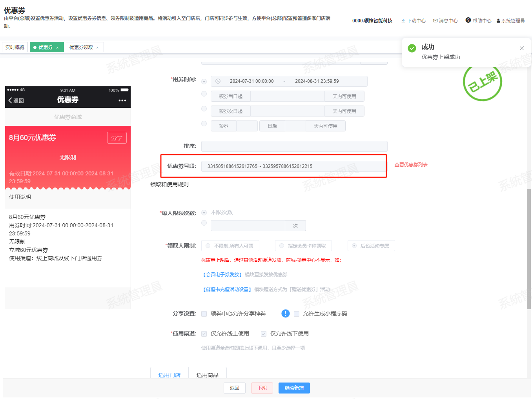Close the 优惠券 tab with its x
The width and height of the screenshot is (532, 399).
[57, 47]
